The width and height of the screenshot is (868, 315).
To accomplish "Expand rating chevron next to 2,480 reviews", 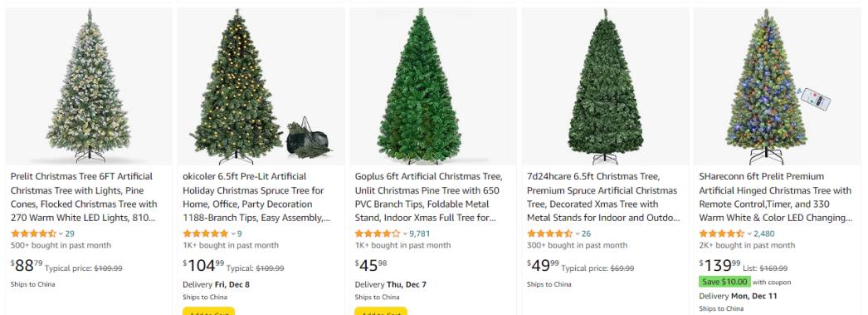I will click(x=749, y=234).
